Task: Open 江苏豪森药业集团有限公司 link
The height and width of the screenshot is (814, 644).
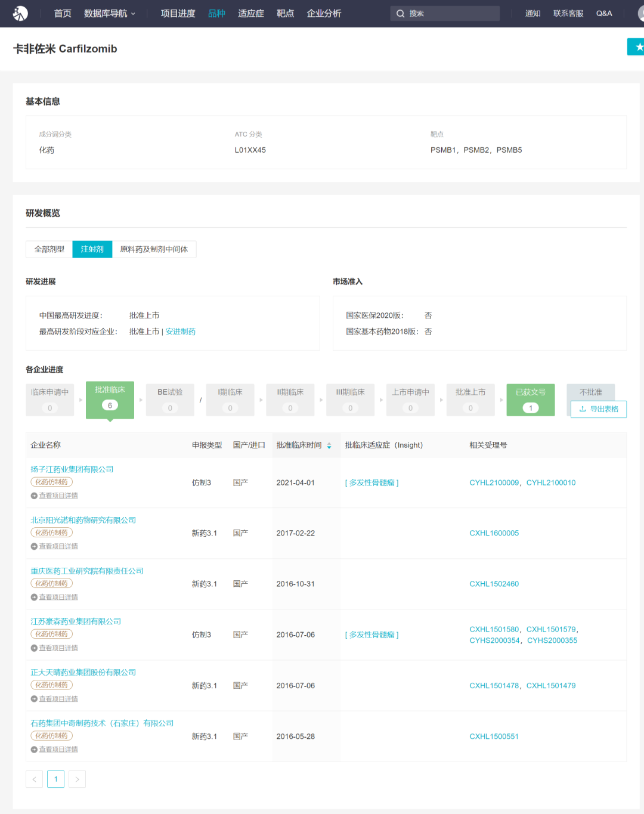Action: pyautogui.click(x=76, y=621)
